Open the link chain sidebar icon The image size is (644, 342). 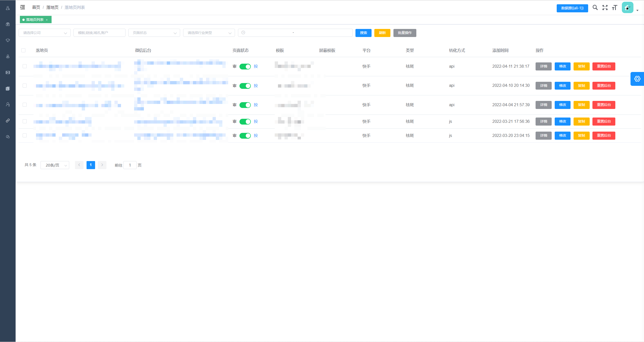coord(8,121)
